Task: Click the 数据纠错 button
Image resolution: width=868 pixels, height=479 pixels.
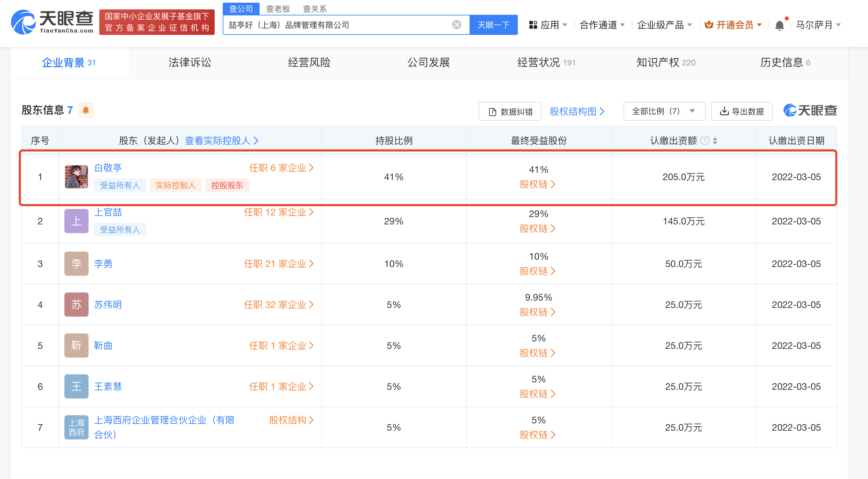Action: click(510, 111)
